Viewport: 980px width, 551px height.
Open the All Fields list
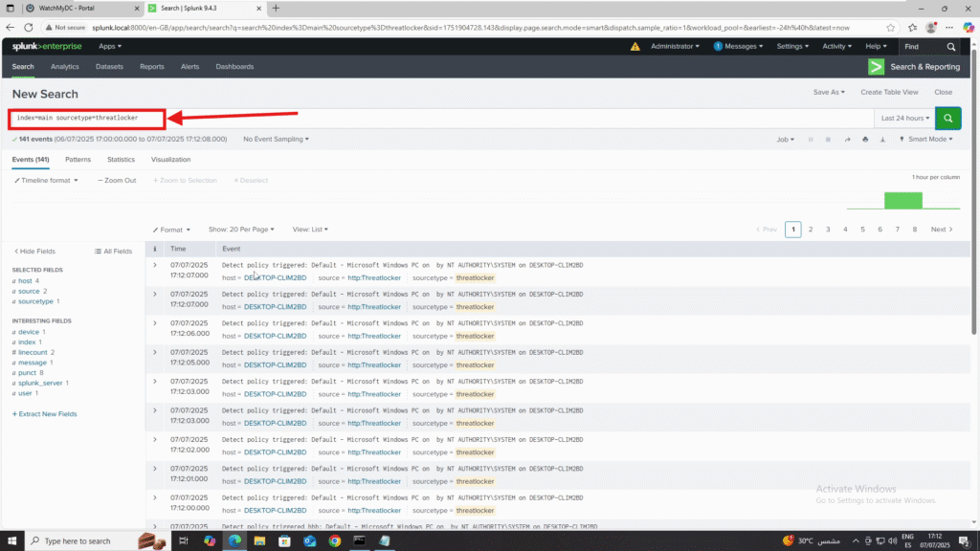tap(113, 252)
